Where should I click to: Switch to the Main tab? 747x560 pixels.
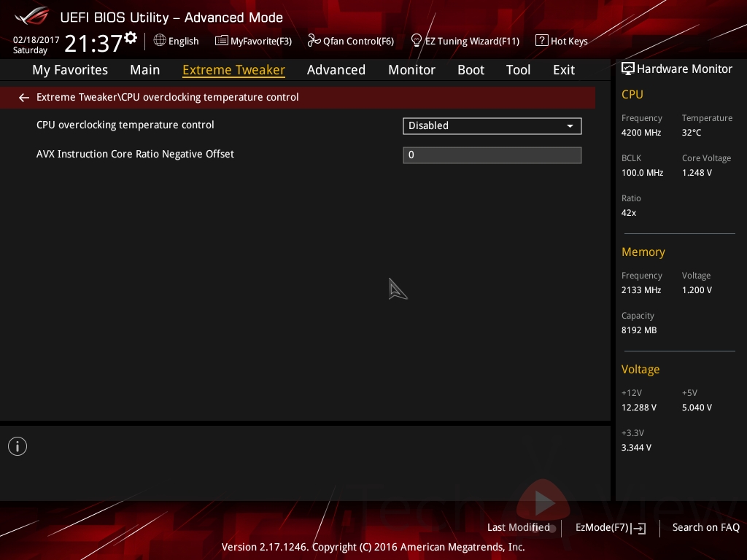click(145, 70)
